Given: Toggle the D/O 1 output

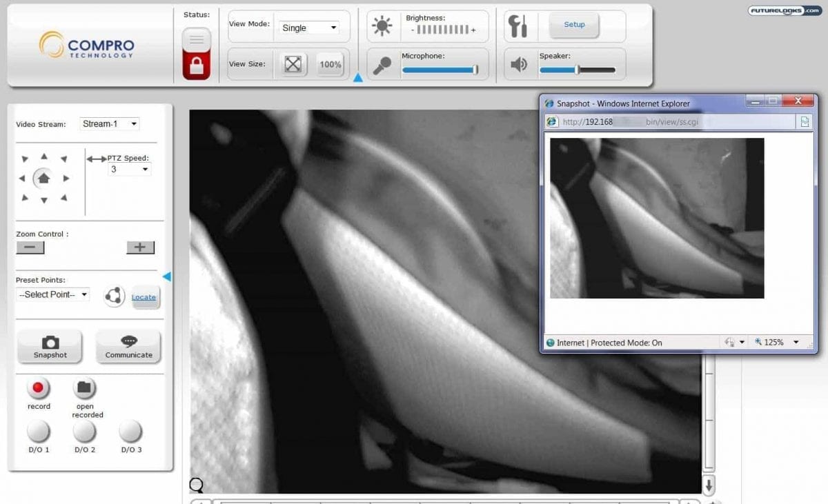Looking at the screenshot, I should [38, 432].
